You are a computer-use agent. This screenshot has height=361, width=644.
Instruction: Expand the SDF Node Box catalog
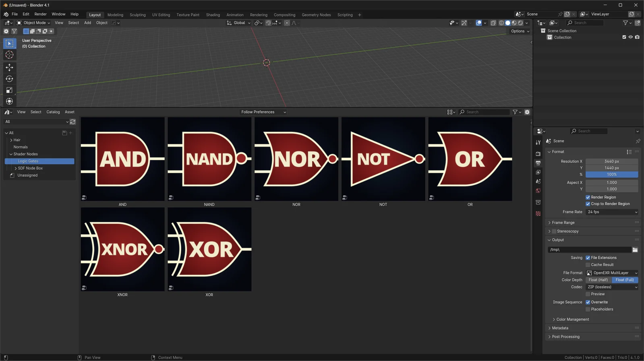click(x=16, y=168)
